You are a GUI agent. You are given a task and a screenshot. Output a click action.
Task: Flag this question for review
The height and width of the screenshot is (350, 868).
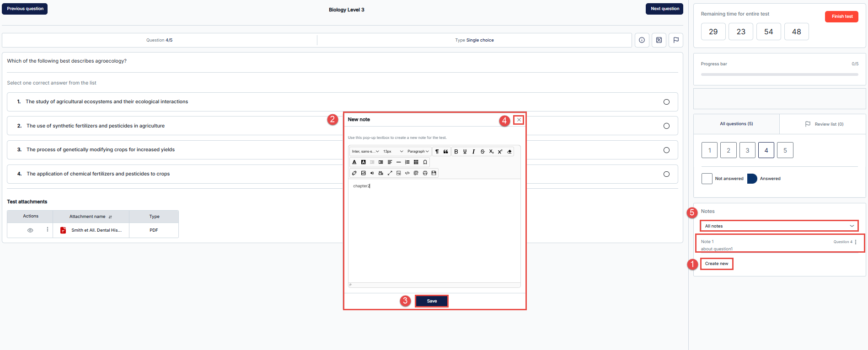pyautogui.click(x=676, y=40)
